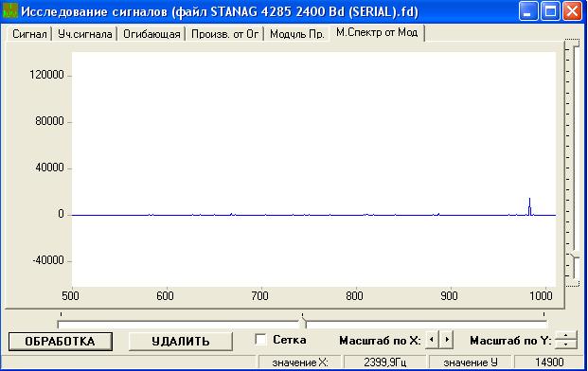Image resolution: width=588 pixels, height=371 pixels.
Task: Increase X scale with right arrow
Action: [447, 340]
